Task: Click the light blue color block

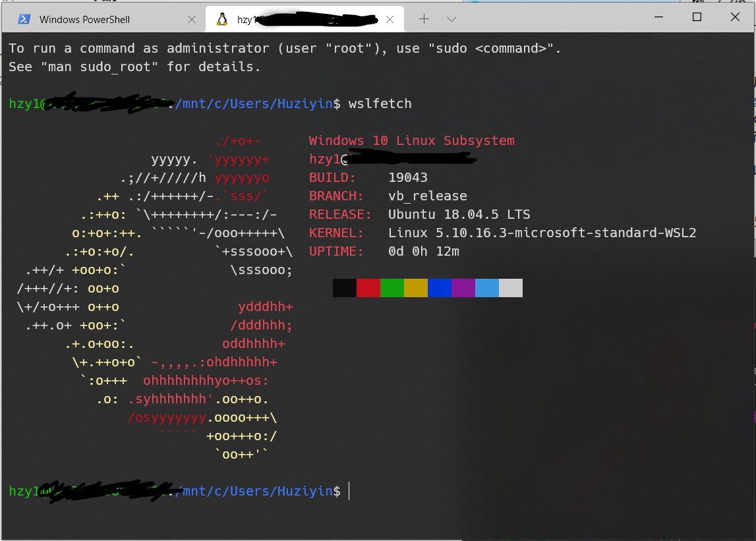Action: pyautogui.click(x=487, y=288)
